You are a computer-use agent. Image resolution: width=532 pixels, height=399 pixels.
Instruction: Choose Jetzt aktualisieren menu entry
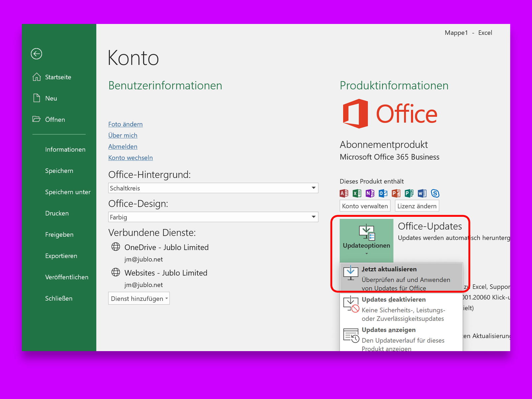click(x=401, y=277)
